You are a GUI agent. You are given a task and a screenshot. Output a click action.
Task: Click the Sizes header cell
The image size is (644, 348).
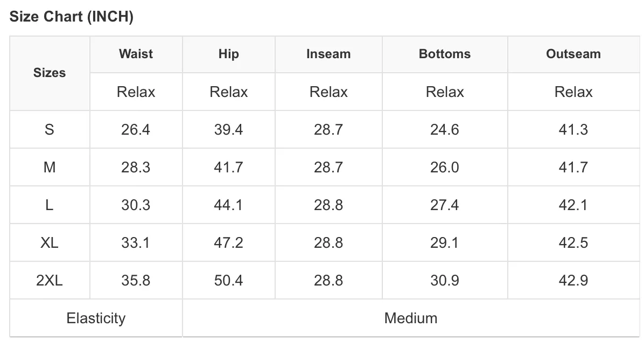(x=50, y=73)
